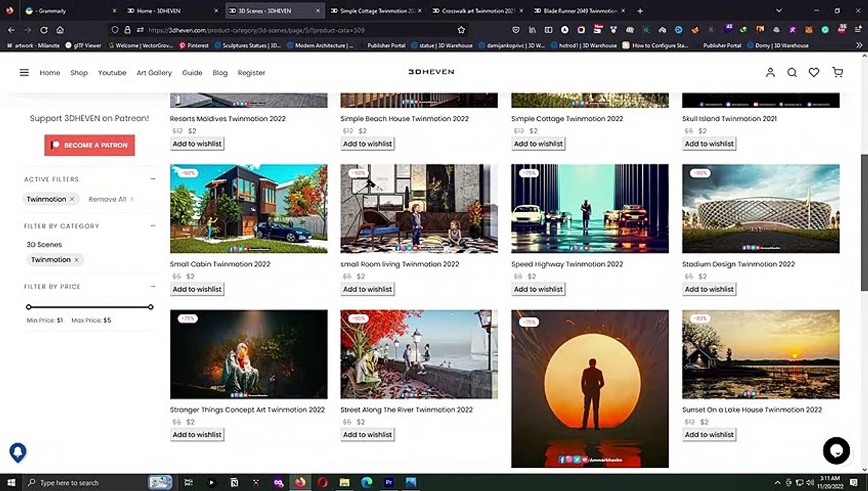Click the 3DHEVEN logo
This screenshot has height=491, width=868.
(431, 72)
